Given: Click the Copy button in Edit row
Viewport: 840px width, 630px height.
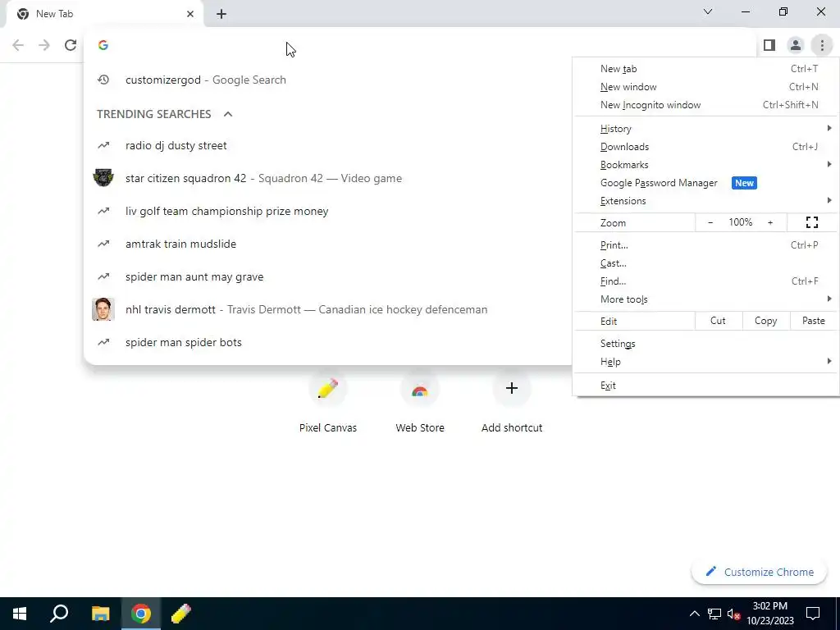Looking at the screenshot, I should [x=765, y=321].
